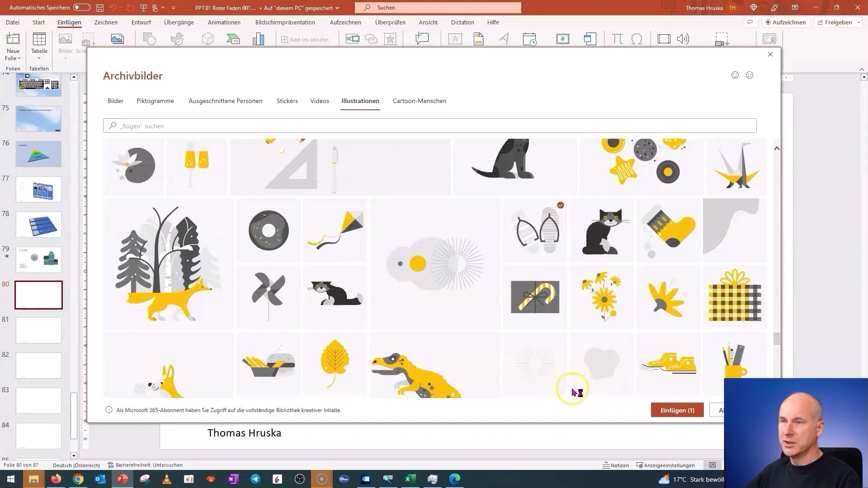The width and height of the screenshot is (868, 488).
Task: Open Excel from the taskbar
Action: [410, 479]
